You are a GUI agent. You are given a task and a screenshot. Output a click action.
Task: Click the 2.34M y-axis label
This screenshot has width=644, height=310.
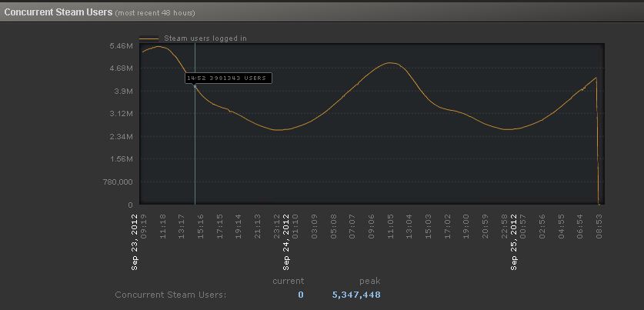click(121, 136)
